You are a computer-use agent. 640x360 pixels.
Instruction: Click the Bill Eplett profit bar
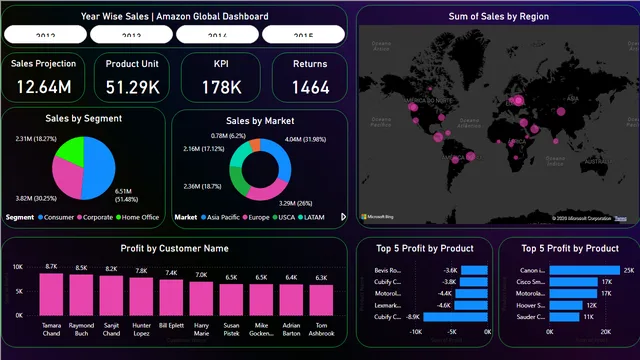click(x=171, y=298)
